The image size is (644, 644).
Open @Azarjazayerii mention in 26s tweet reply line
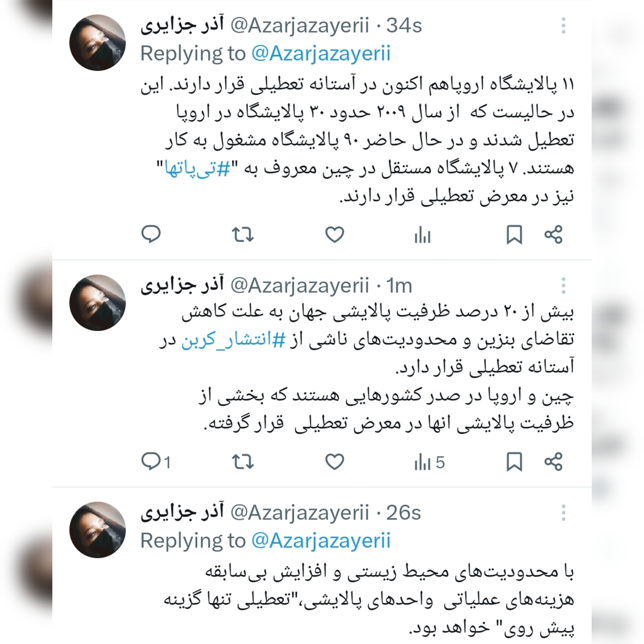(x=321, y=541)
